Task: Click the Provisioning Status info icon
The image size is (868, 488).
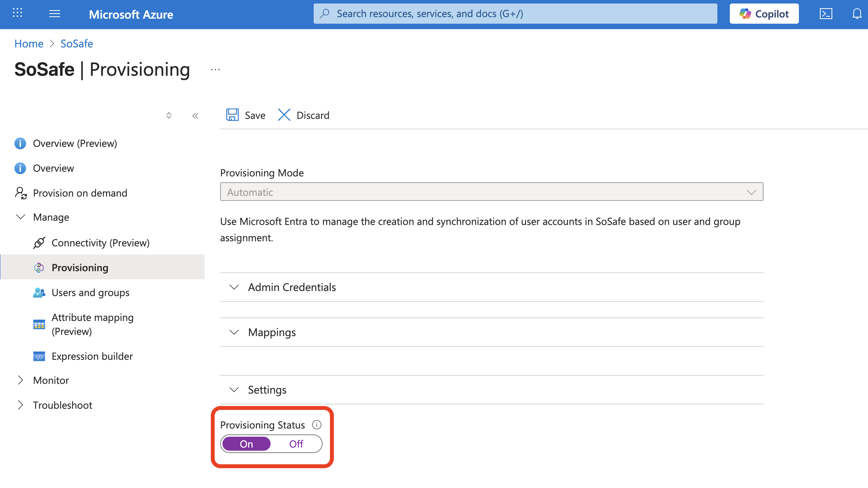Action: (x=317, y=425)
